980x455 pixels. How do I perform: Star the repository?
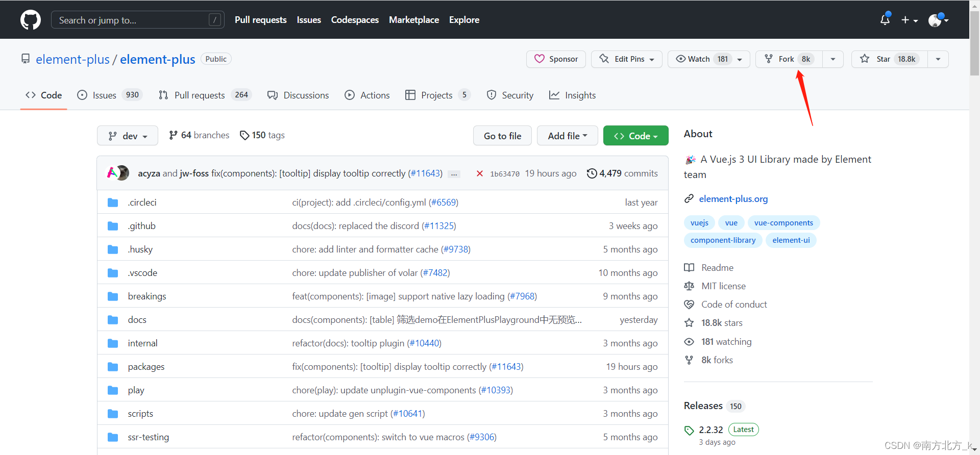(x=889, y=59)
